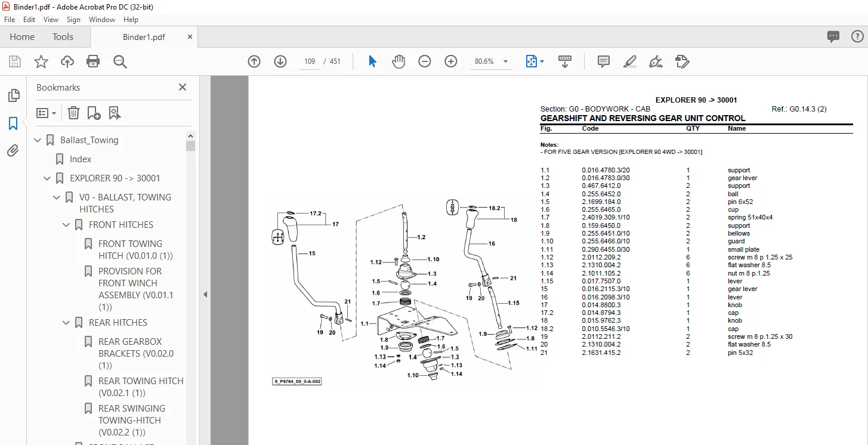
Task: Print the document
Action: (x=93, y=61)
